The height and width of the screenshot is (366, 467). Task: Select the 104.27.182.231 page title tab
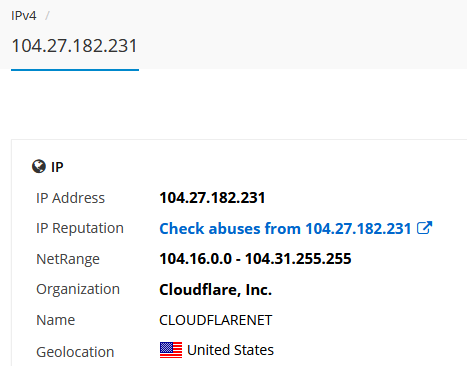[x=74, y=46]
